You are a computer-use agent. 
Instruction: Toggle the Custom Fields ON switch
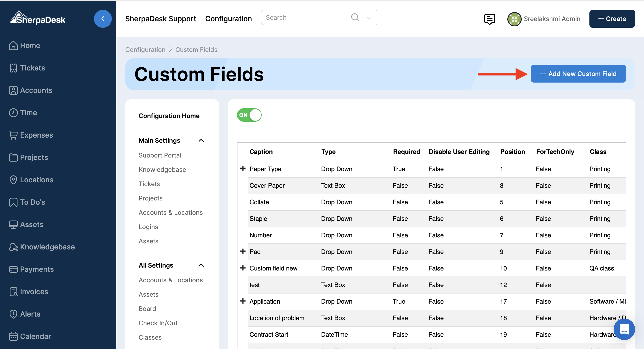(x=249, y=115)
